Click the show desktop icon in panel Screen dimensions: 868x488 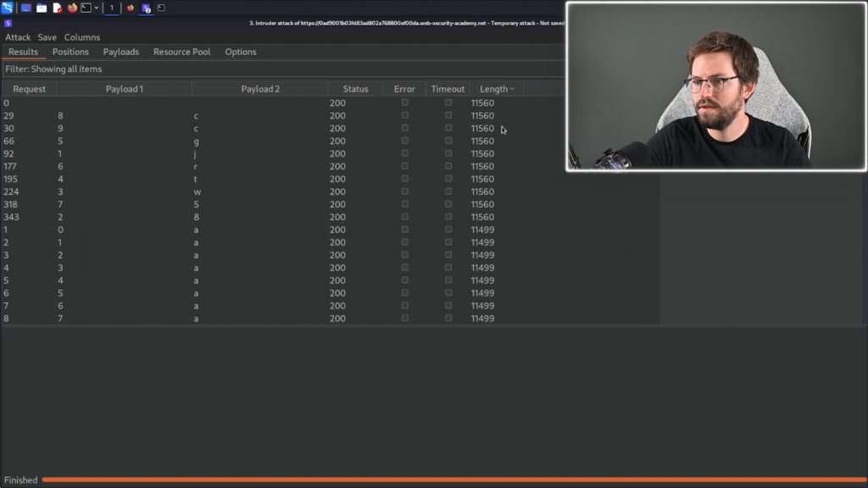(x=26, y=8)
